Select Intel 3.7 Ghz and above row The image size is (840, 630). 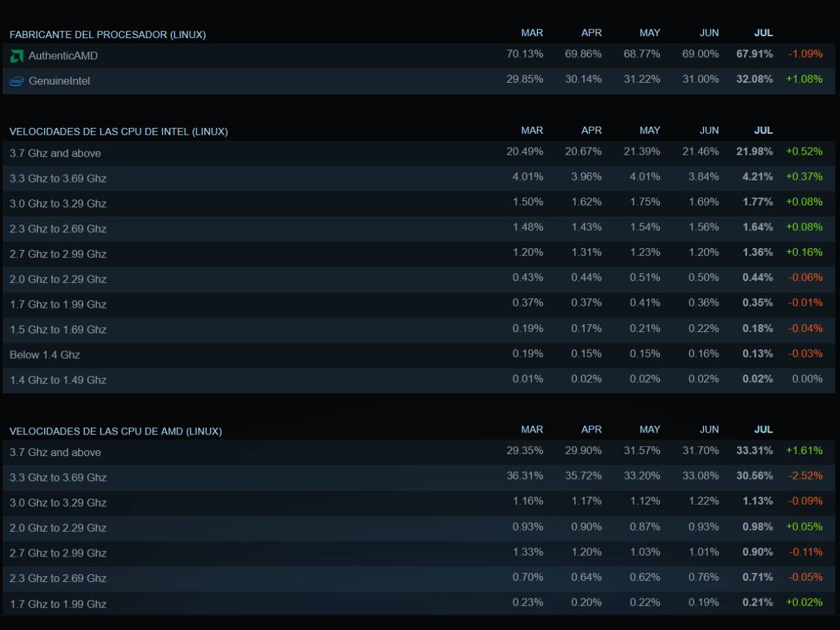(x=419, y=153)
